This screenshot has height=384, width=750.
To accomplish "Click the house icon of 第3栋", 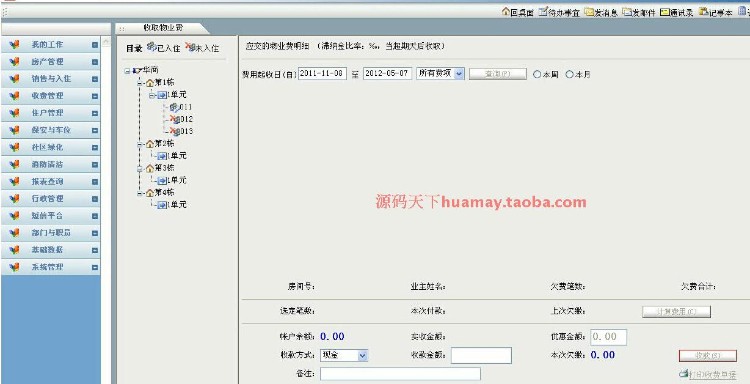I will click(150, 168).
